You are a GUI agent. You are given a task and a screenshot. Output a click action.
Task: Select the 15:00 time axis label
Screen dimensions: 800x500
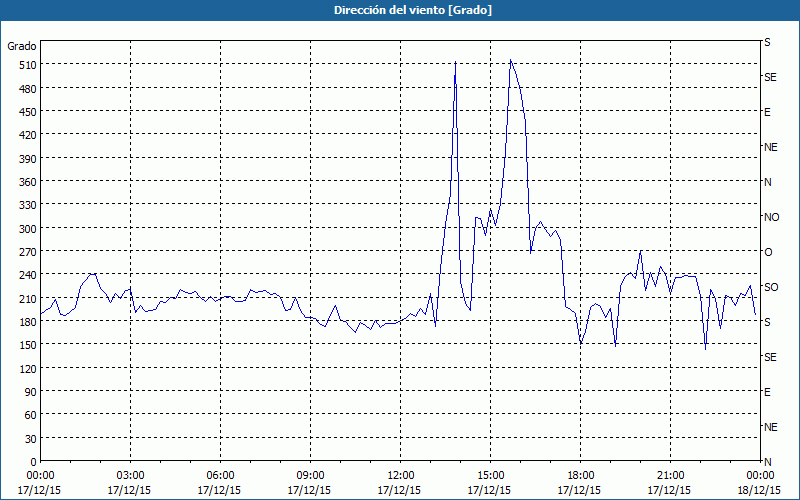[491, 476]
